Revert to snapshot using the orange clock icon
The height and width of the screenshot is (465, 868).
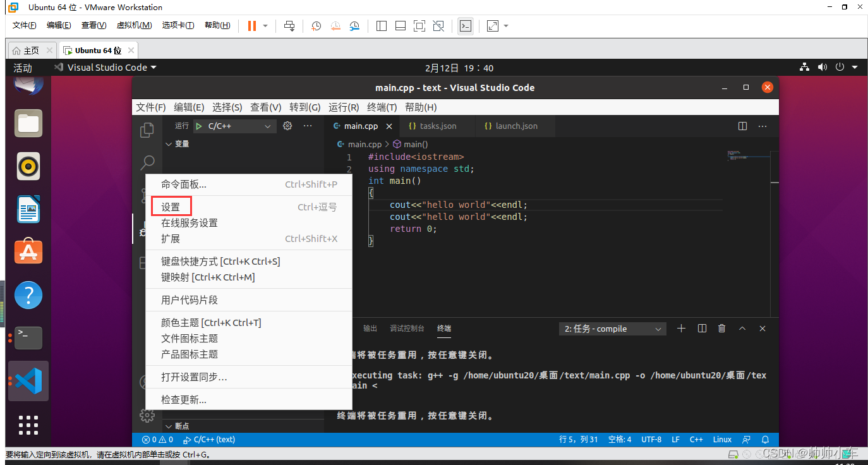coord(335,26)
